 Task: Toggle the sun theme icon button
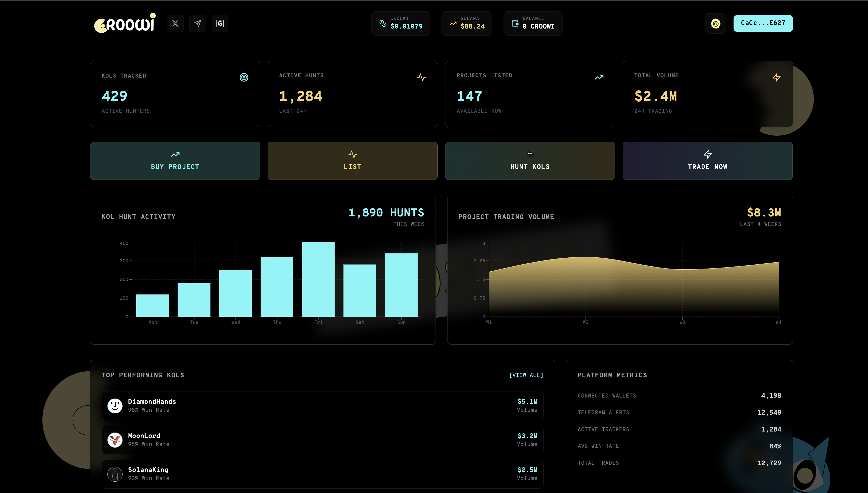[715, 24]
